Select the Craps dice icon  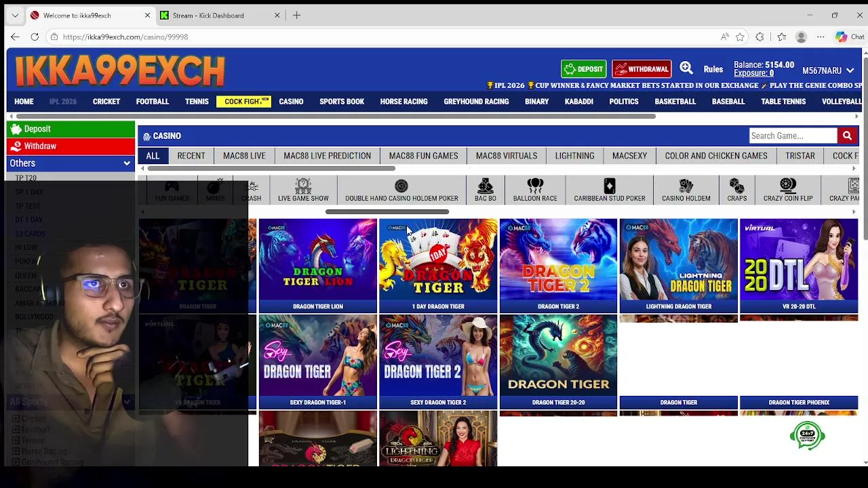click(737, 190)
